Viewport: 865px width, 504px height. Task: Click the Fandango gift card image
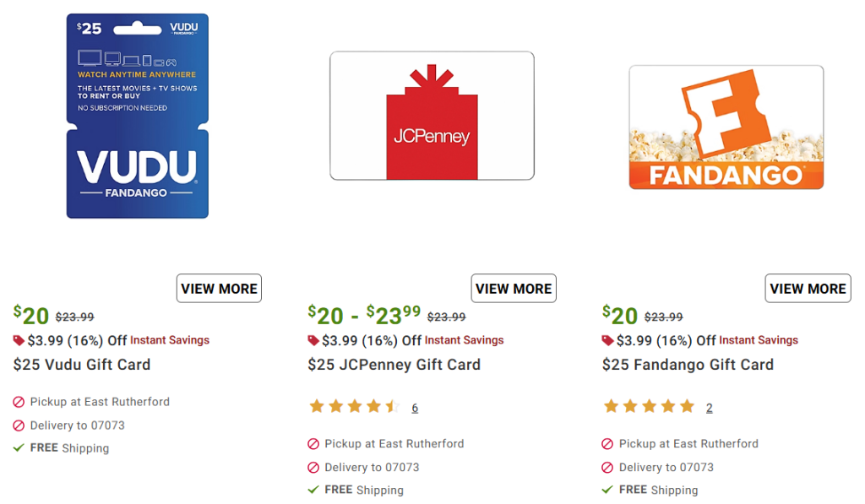coord(726,127)
